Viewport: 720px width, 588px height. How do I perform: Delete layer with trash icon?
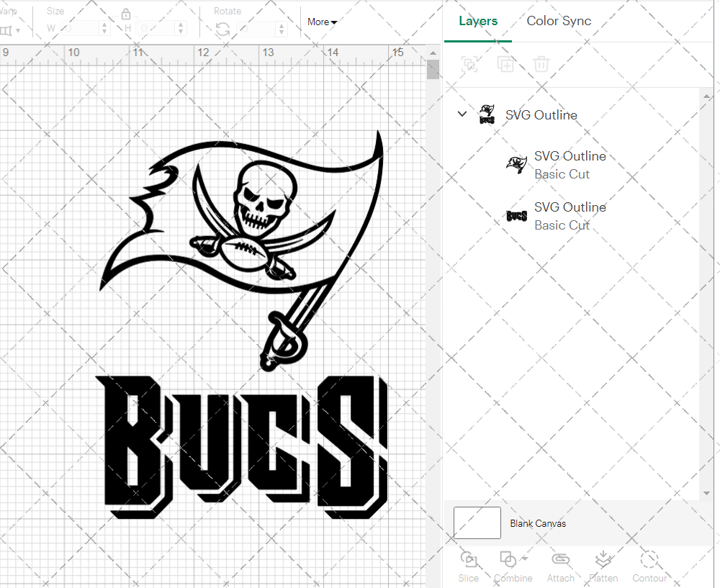[541, 64]
